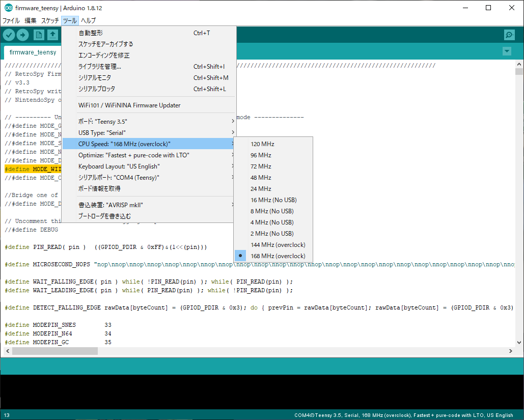
Task: Click the Verify checkmark button
Action: tap(9, 35)
